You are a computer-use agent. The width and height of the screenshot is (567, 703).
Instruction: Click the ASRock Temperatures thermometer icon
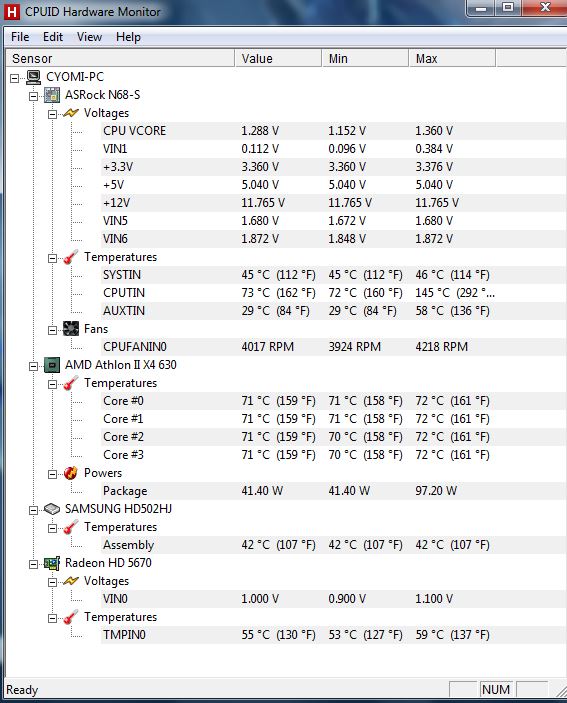(x=71, y=257)
